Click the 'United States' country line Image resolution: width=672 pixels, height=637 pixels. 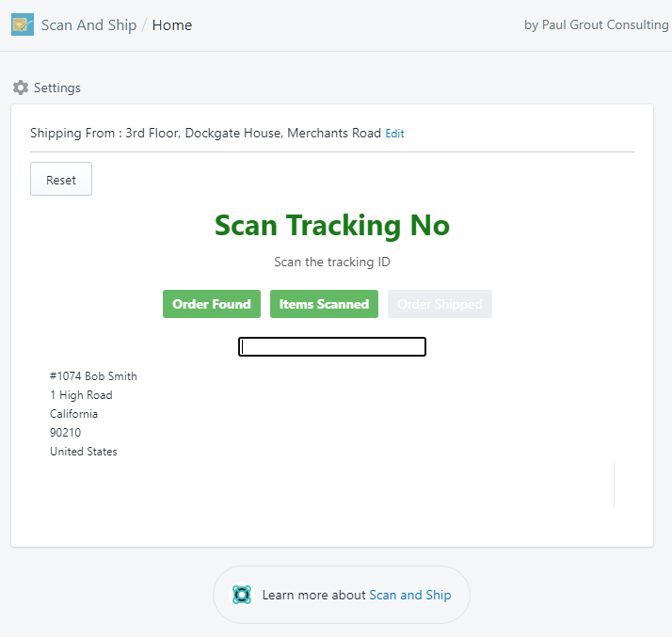[x=84, y=452]
